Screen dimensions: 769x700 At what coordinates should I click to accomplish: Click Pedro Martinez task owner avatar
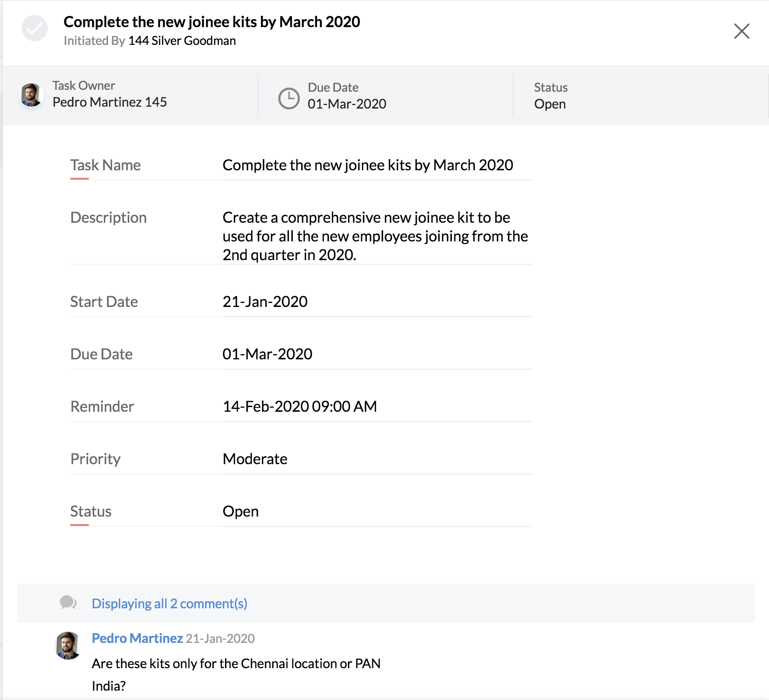[x=31, y=95]
